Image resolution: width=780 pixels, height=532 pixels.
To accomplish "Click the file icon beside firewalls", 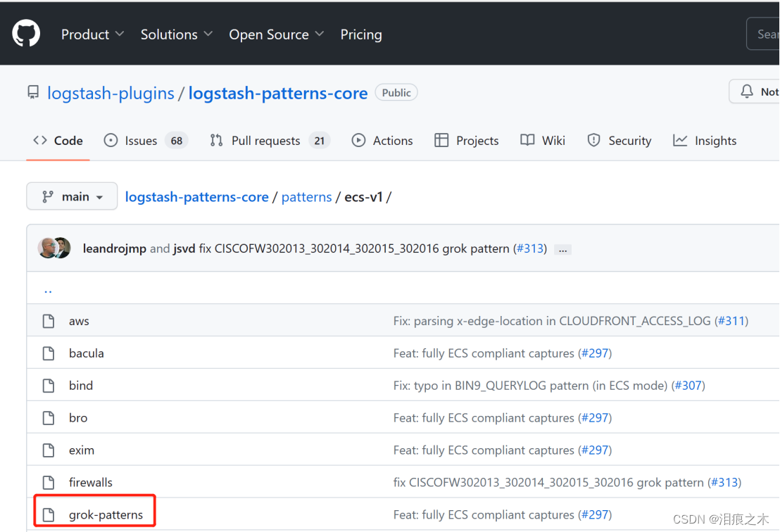I will click(48, 482).
